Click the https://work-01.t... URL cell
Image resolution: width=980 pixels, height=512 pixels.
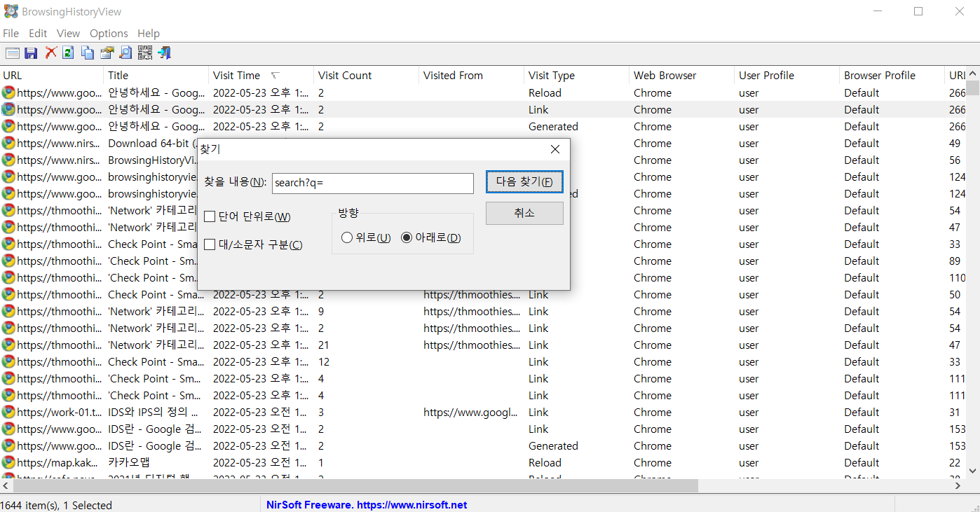59,412
